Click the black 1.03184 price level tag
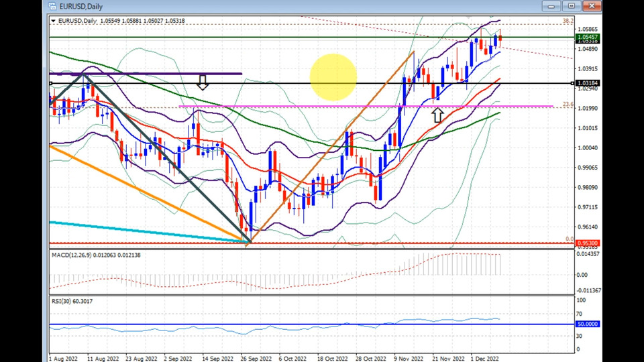This screenshot has width=644, height=362. coord(588,83)
